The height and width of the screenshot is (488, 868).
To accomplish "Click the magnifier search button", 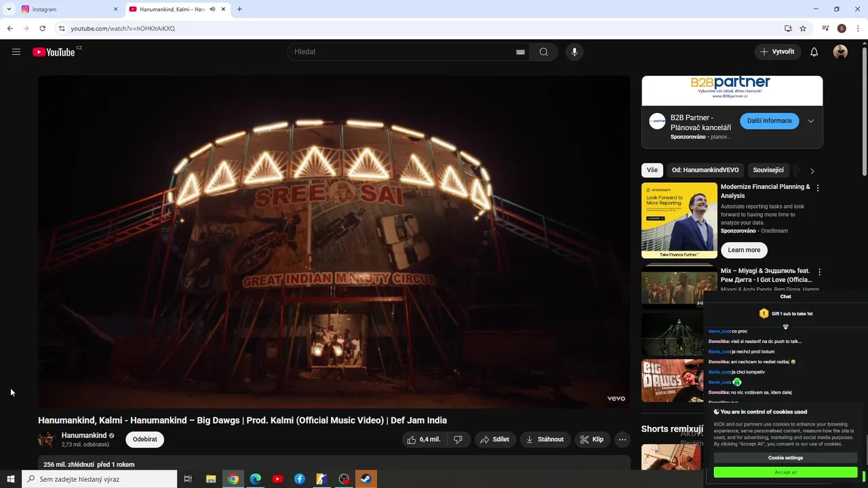I will [543, 52].
